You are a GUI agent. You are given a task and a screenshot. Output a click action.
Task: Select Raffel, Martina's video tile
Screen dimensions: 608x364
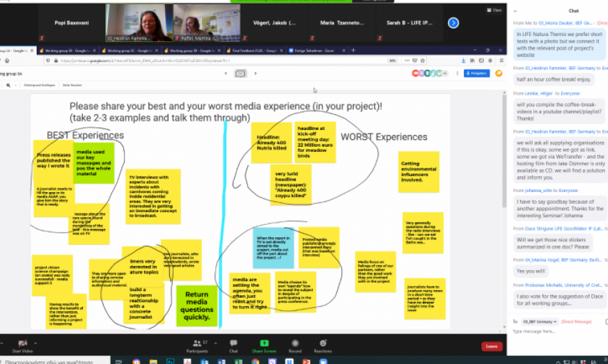tap(207, 23)
